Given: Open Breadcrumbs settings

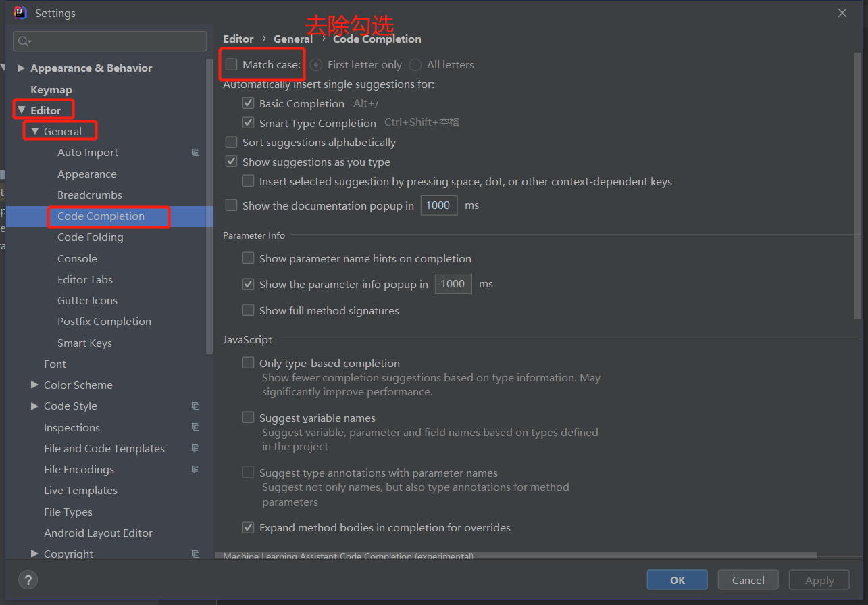Looking at the screenshot, I should pyautogui.click(x=90, y=195).
